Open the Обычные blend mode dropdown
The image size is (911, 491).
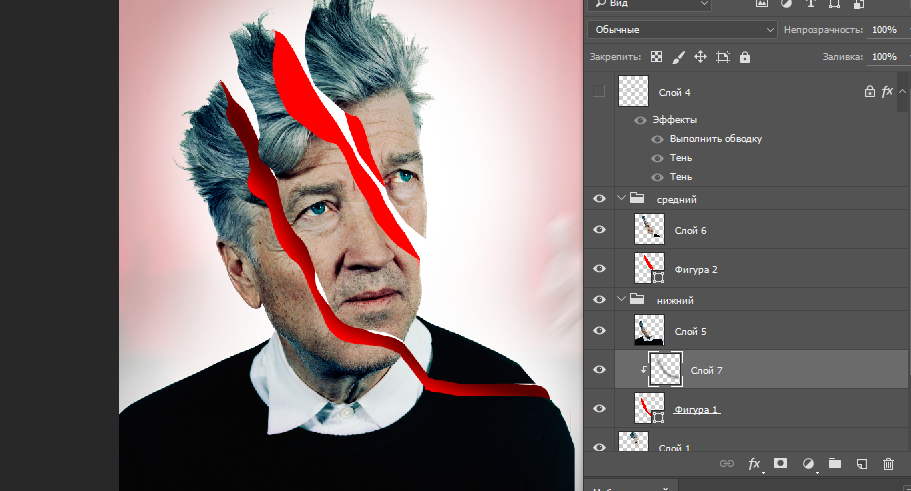(x=682, y=30)
